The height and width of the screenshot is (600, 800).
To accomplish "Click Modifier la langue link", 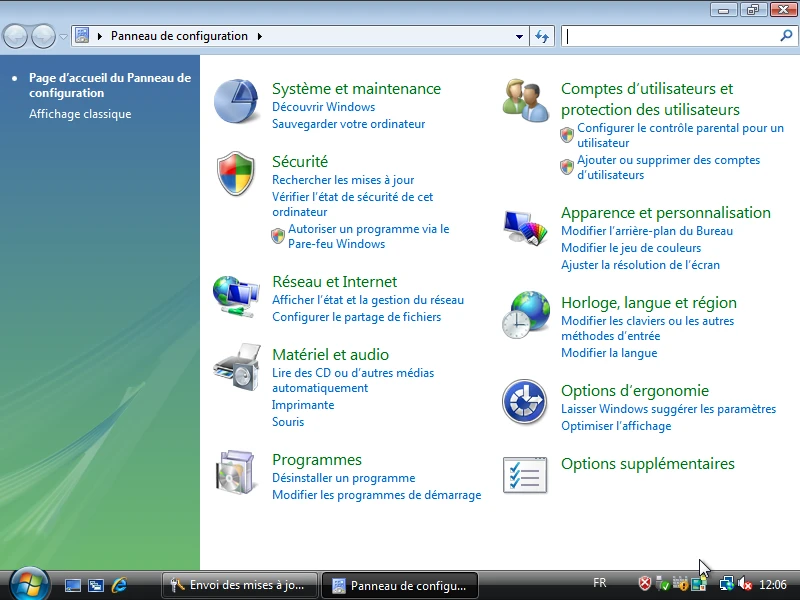I will (609, 353).
